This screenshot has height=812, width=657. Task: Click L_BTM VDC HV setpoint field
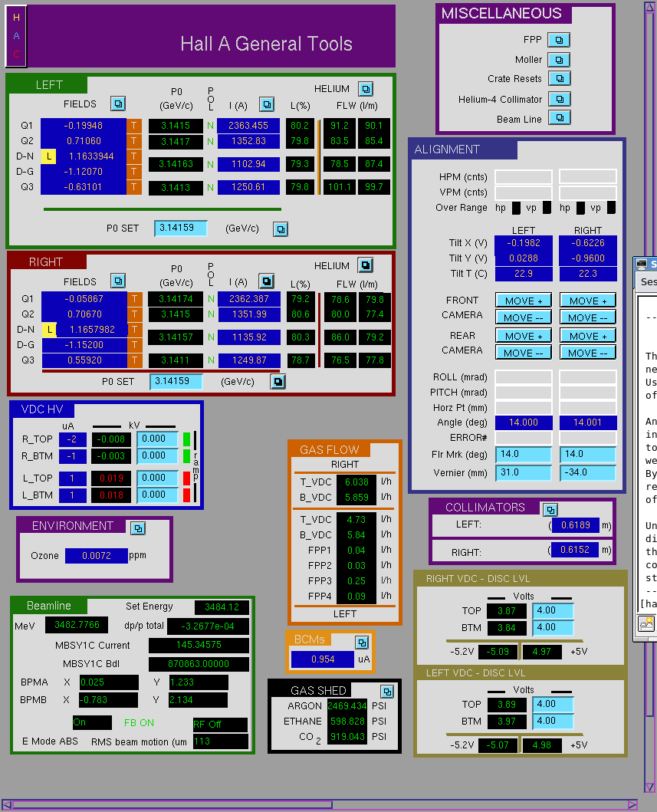coord(157,495)
